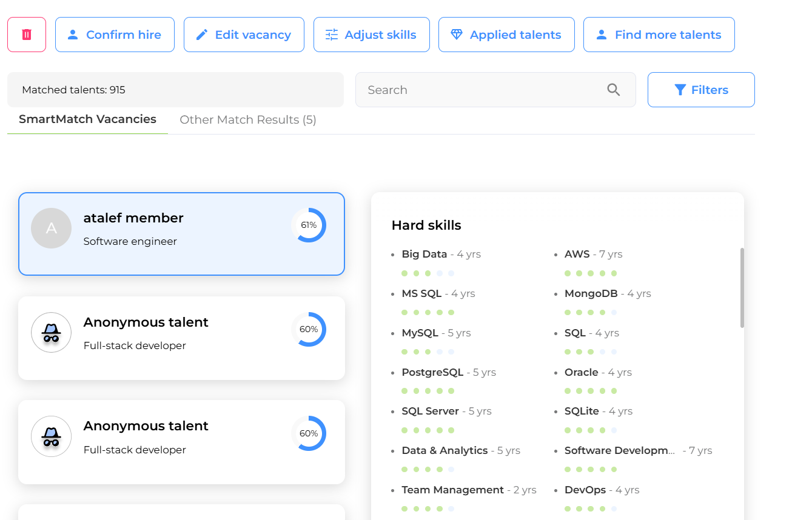812x520 pixels.
Task: Click the pencil icon in Edit vacancy
Action: click(202, 35)
